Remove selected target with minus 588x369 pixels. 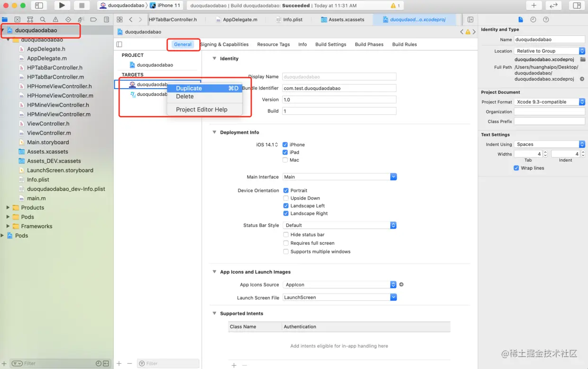pos(129,363)
